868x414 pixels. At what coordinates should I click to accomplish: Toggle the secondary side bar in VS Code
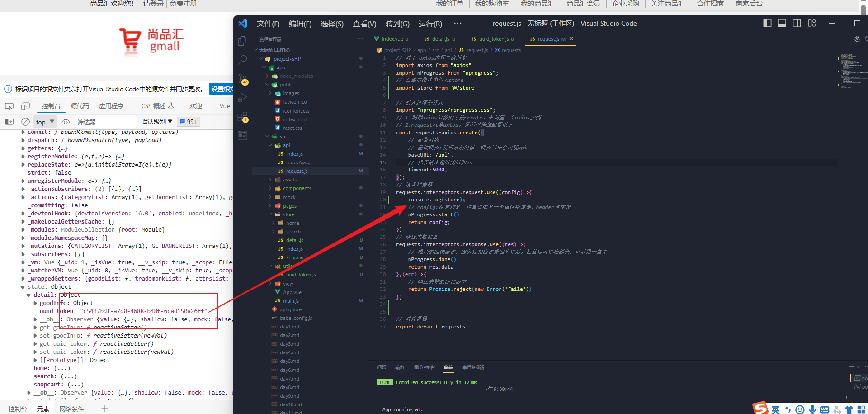pyautogui.click(x=797, y=23)
